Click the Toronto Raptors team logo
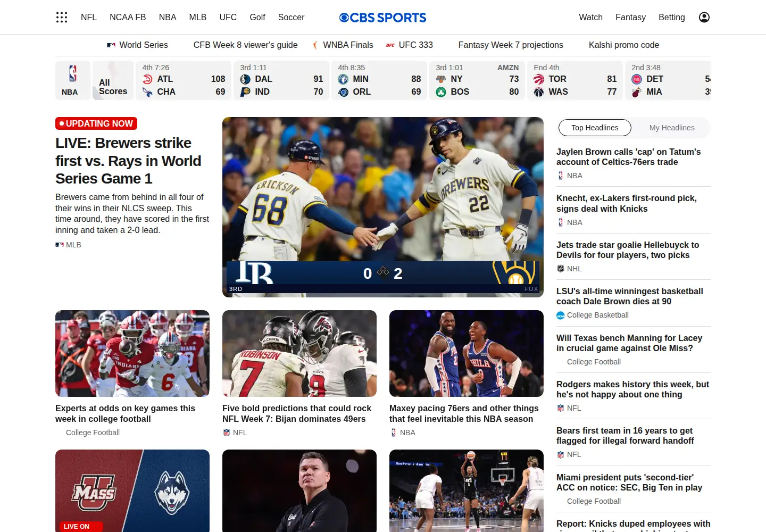 539,79
